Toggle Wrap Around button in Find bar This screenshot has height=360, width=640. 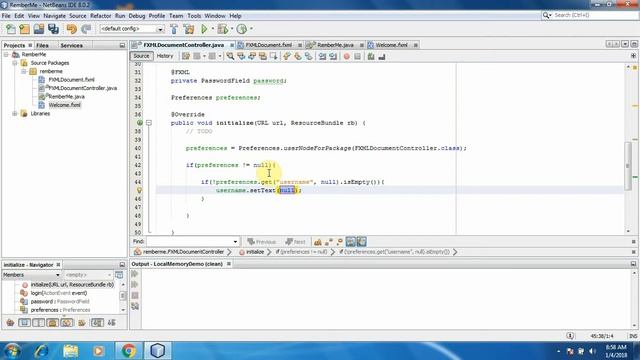point(362,242)
